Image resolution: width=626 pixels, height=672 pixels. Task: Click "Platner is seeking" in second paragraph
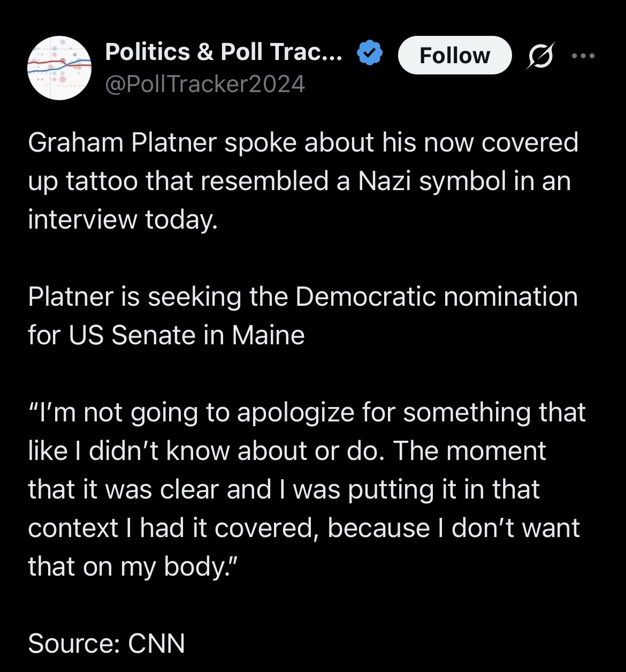(134, 297)
